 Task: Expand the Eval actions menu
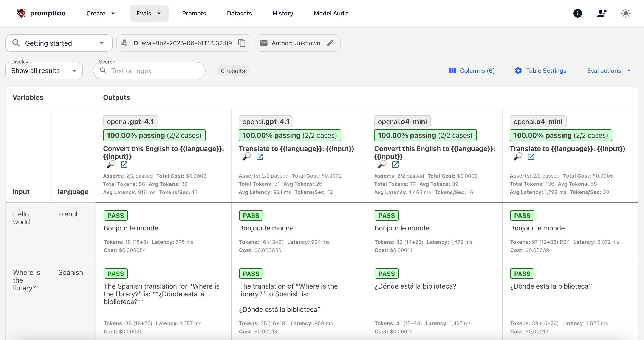[608, 71]
